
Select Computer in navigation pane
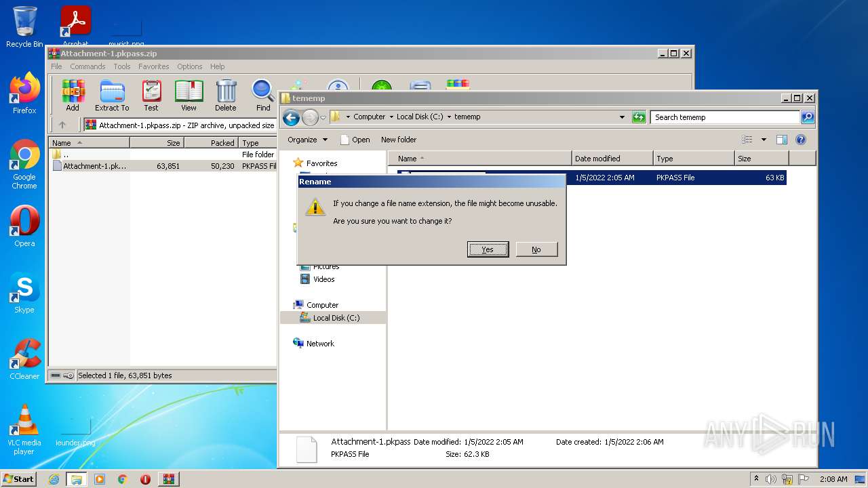[x=316, y=305]
